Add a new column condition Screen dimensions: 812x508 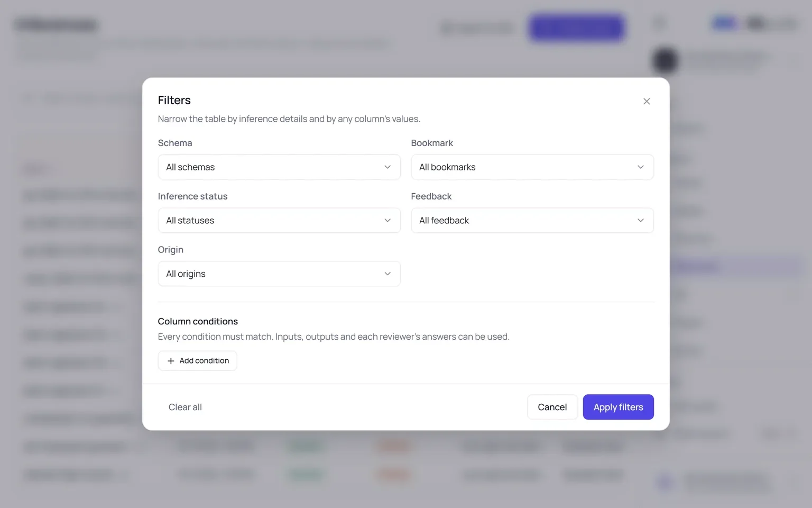[x=198, y=361]
